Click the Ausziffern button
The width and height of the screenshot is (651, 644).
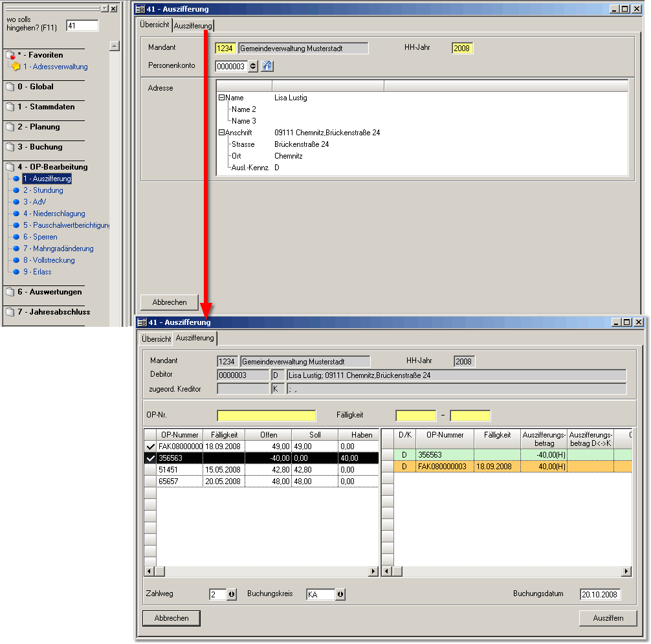click(608, 618)
